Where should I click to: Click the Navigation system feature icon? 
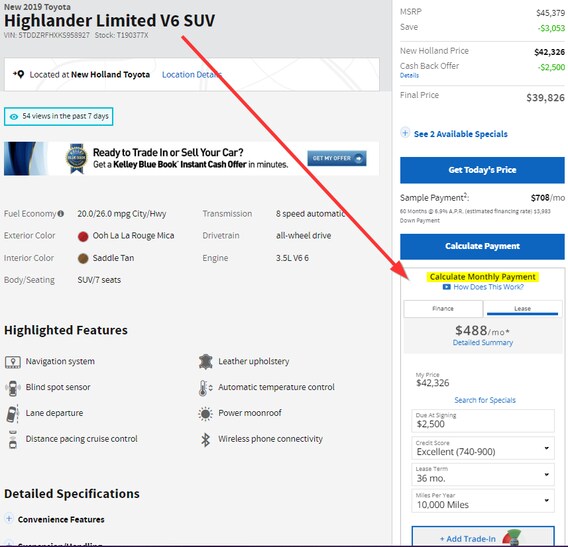(13, 362)
